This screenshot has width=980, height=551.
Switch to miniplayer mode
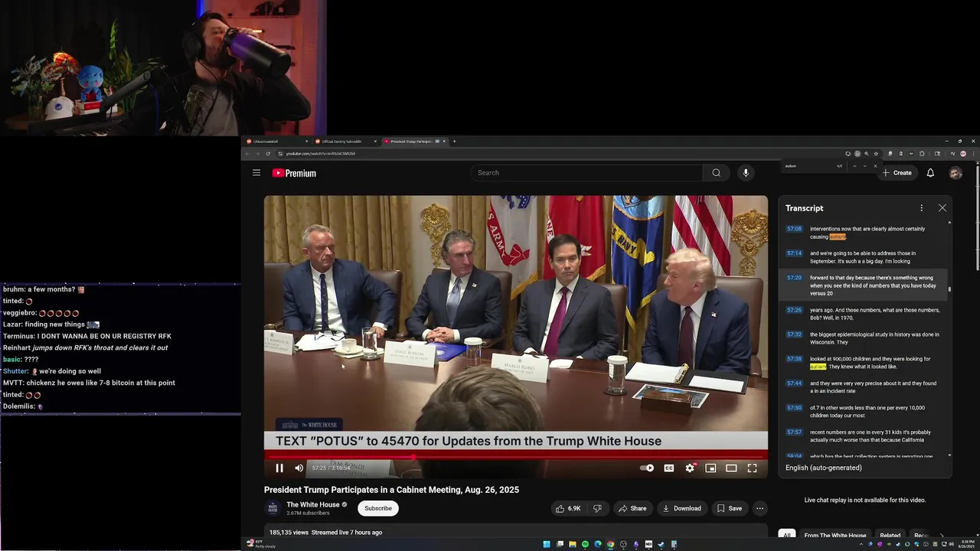tap(710, 468)
